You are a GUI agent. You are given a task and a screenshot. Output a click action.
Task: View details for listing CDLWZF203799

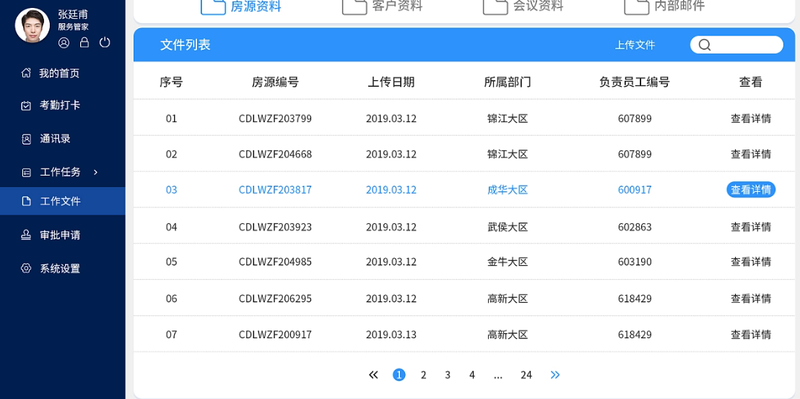click(x=751, y=119)
